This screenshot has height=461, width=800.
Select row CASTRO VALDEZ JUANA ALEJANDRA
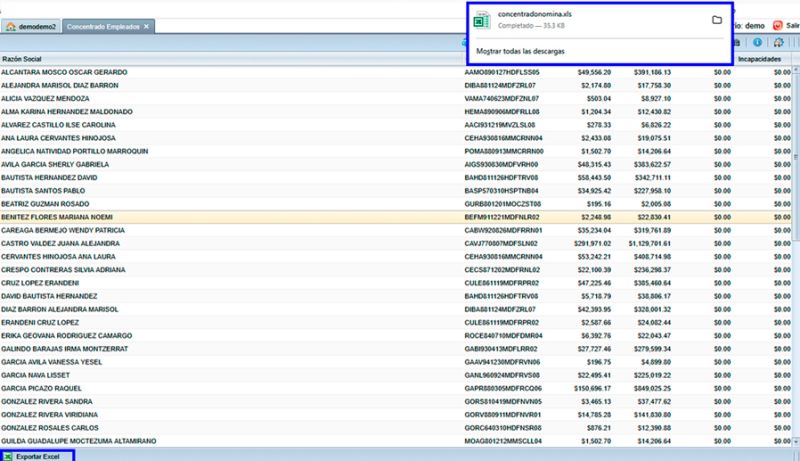point(396,244)
